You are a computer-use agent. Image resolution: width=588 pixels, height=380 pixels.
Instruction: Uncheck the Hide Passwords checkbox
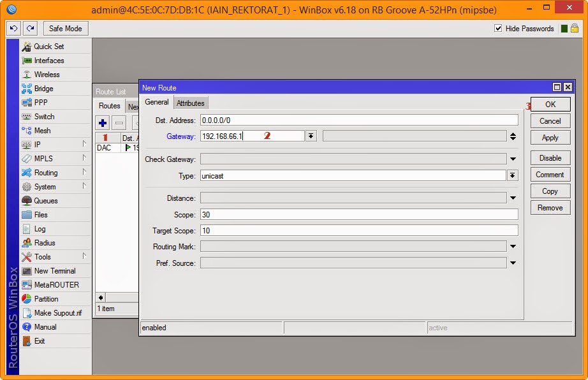coord(498,28)
